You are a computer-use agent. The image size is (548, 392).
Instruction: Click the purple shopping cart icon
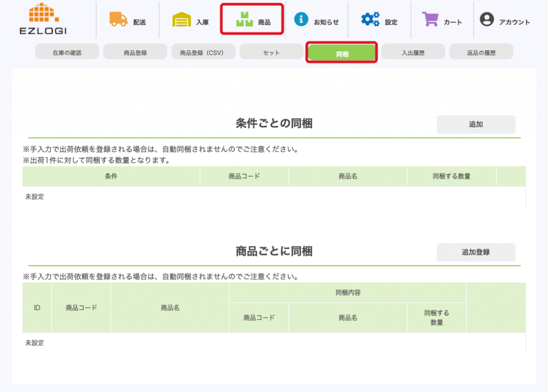click(x=430, y=19)
